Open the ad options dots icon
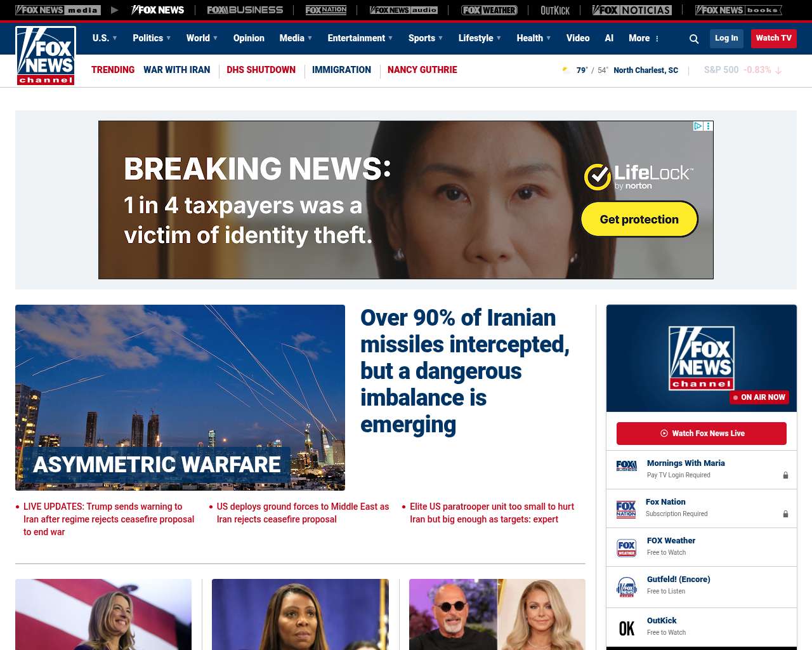This screenshot has width=812, height=650. click(x=709, y=126)
